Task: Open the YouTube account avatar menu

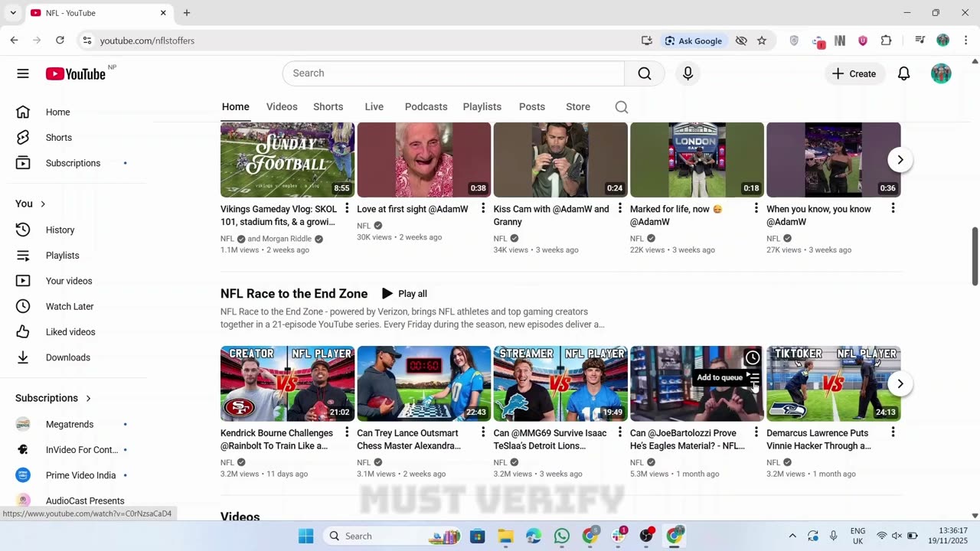Action: (941, 73)
